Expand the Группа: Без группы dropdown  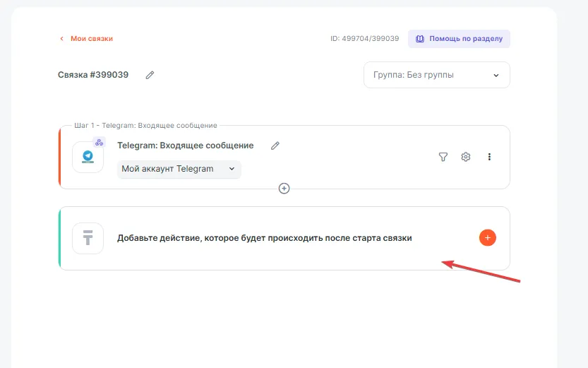pyautogui.click(x=436, y=75)
